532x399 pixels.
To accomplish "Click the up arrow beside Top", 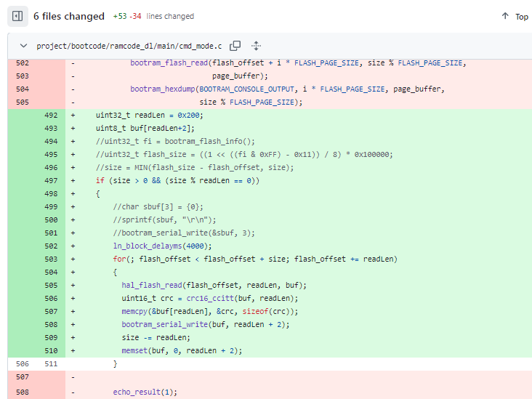I will click(505, 16).
